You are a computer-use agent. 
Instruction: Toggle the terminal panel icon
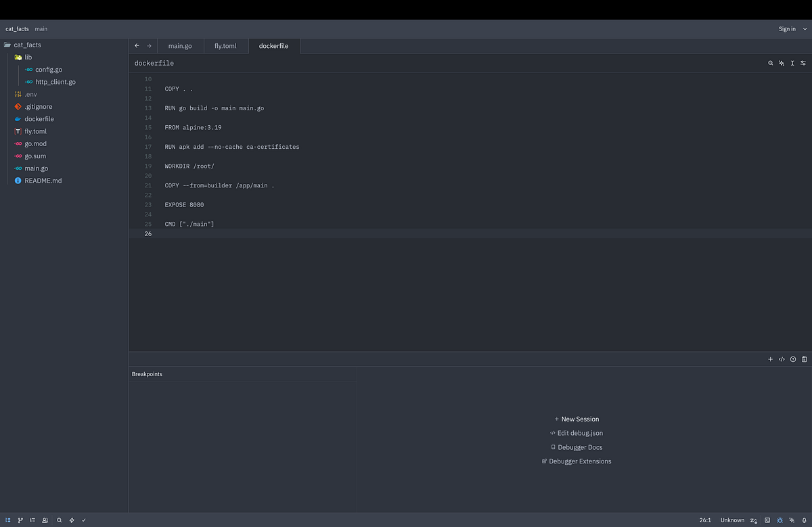(x=767, y=520)
